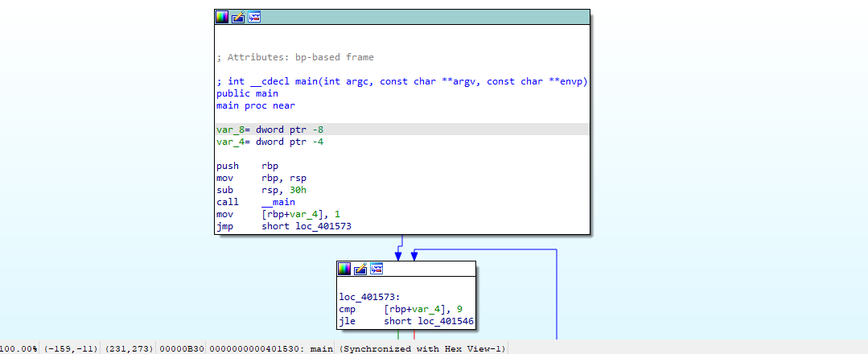868x354 pixels.
Task: Click pencil edit icon in main block header
Action: pos(238,17)
